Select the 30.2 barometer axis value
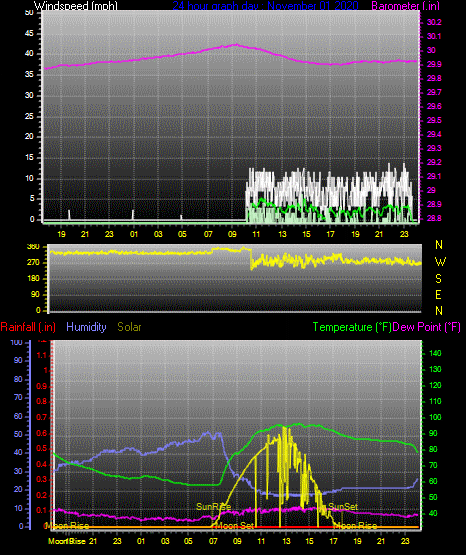Viewport: 466px width, 555px height. [x=434, y=22]
